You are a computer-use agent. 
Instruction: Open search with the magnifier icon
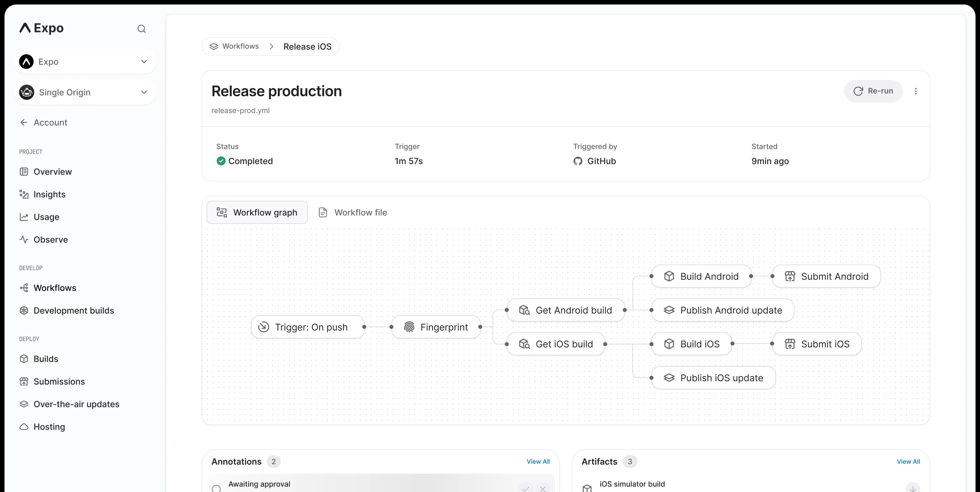coord(141,29)
